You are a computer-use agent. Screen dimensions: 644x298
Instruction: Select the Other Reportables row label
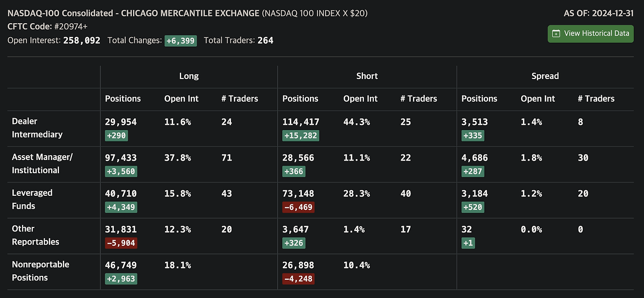pos(36,235)
